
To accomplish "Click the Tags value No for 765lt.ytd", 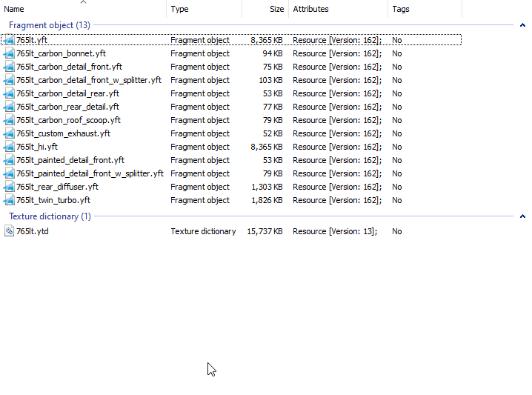I will coord(397,231).
